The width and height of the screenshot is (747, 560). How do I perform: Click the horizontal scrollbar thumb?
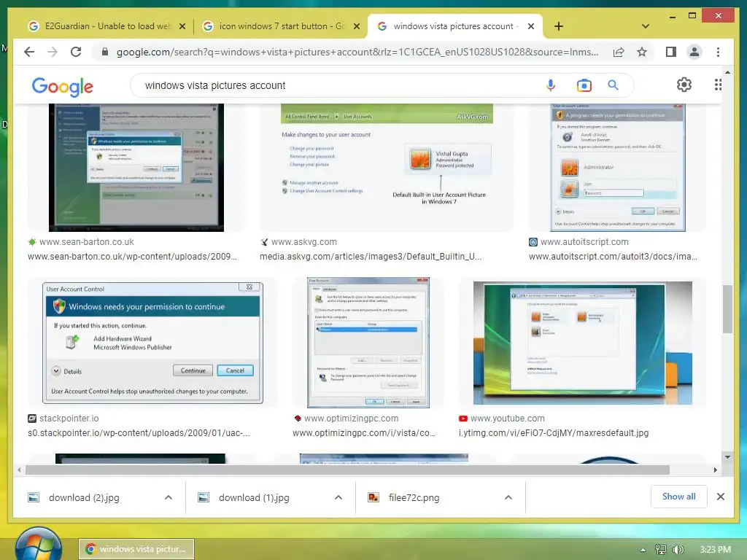[347, 470]
